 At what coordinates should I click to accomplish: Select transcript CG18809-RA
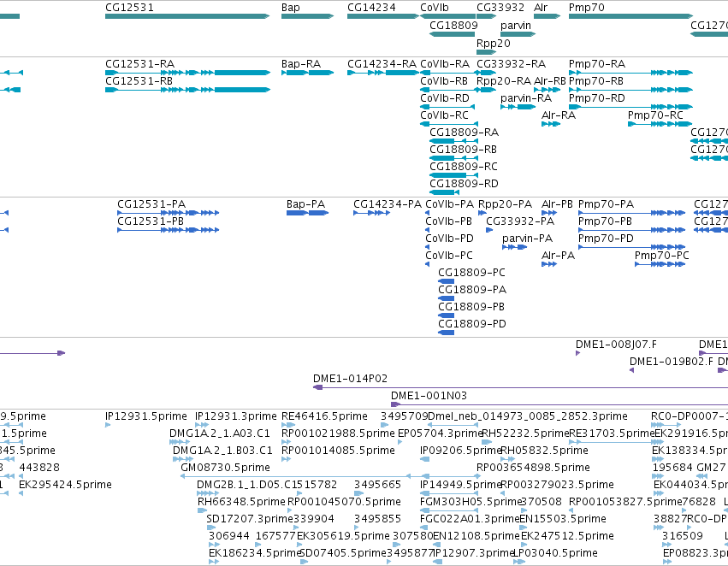click(453, 141)
